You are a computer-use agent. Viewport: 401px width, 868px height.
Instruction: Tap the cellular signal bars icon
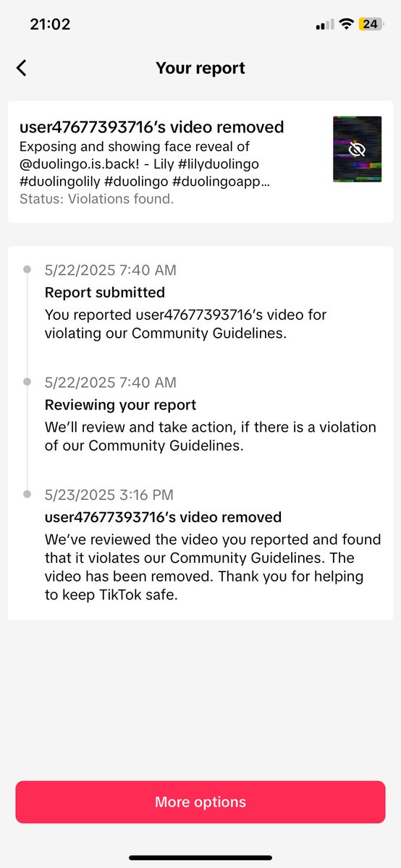point(325,25)
